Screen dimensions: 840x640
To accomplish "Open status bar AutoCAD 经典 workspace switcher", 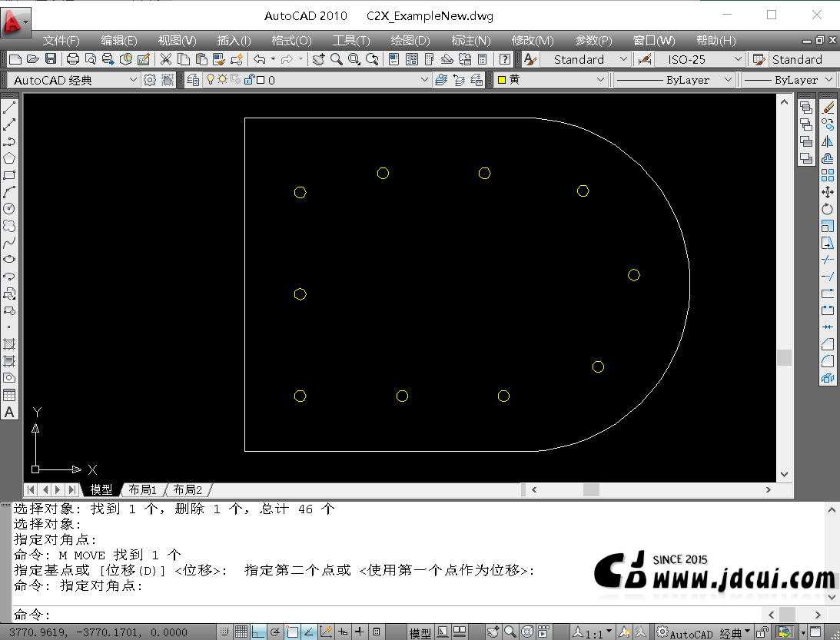I will (x=705, y=633).
